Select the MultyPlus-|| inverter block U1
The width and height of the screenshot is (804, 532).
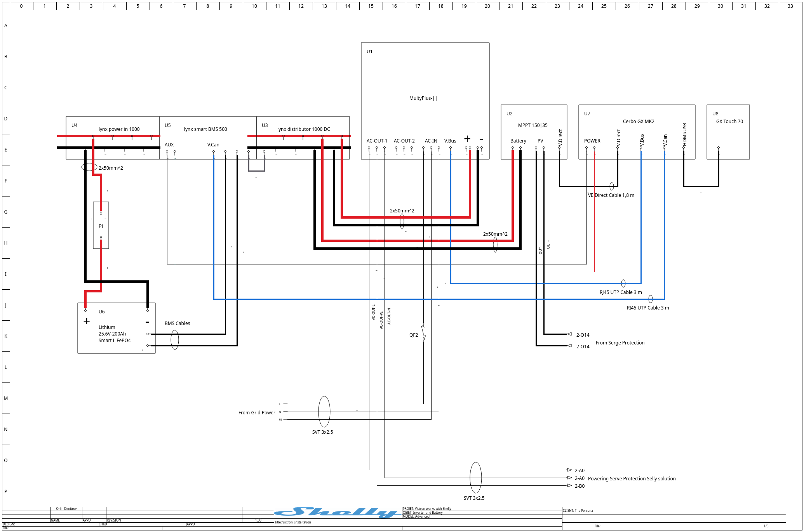[x=425, y=98]
